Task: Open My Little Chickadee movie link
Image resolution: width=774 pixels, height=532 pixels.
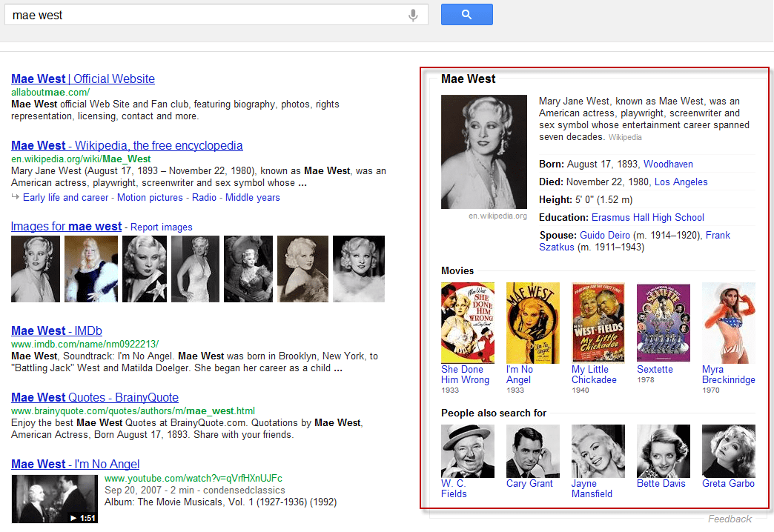Action: [594, 375]
